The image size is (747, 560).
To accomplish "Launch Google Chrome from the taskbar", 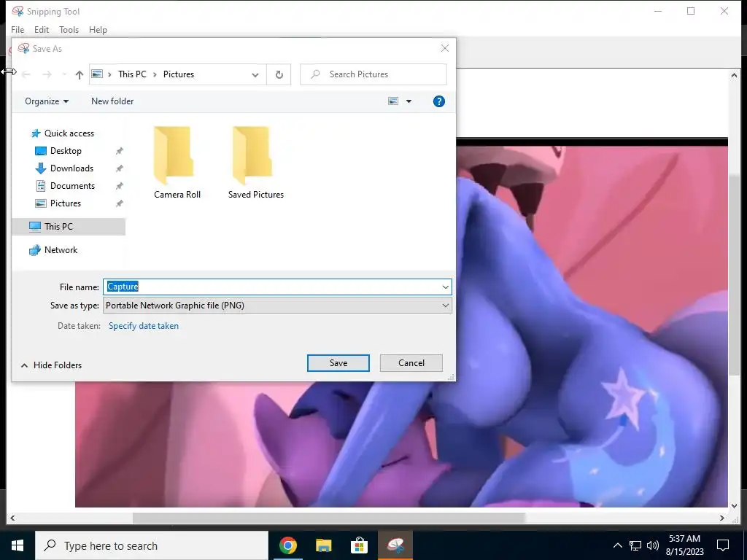I will point(287,545).
